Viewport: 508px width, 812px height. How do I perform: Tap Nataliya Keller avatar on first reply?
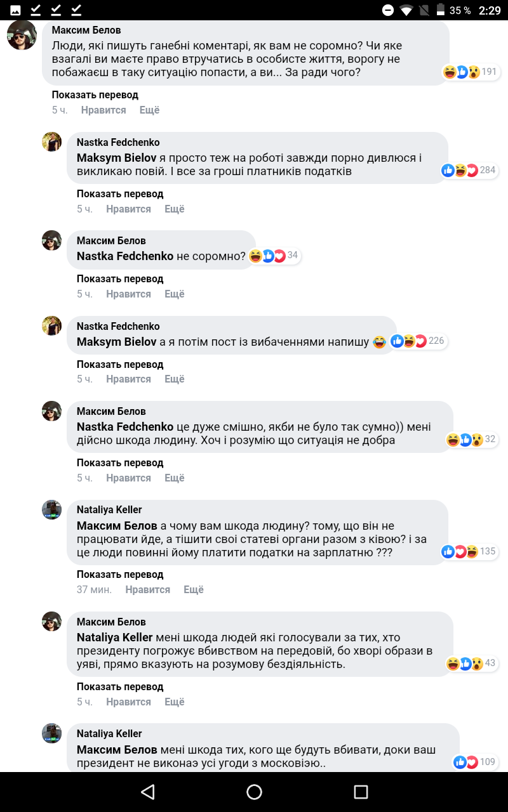(x=51, y=509)
